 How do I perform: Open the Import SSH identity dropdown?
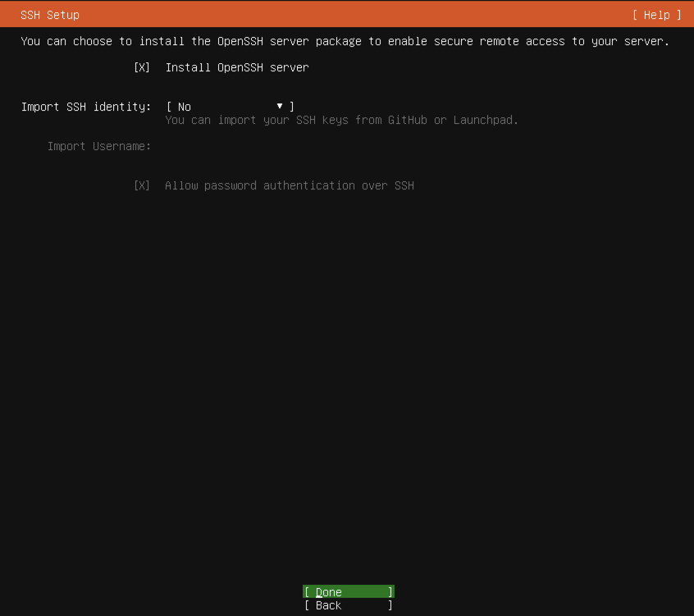tap(231, 107)
